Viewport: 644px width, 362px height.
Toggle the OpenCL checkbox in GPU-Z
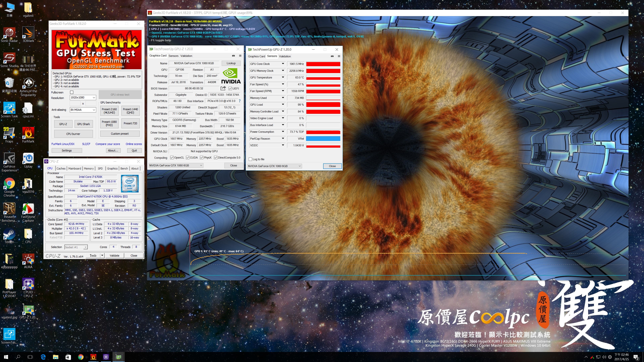[172, 158]
